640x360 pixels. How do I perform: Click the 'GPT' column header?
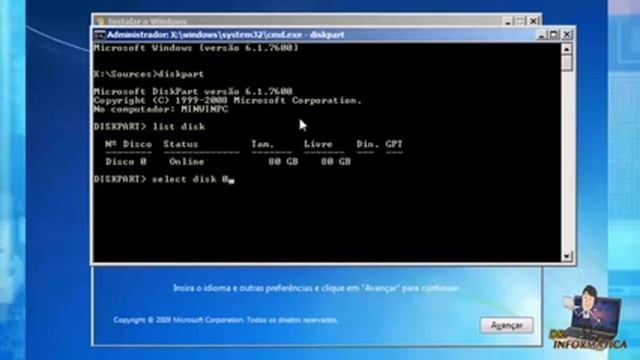[x=394, y=144]
